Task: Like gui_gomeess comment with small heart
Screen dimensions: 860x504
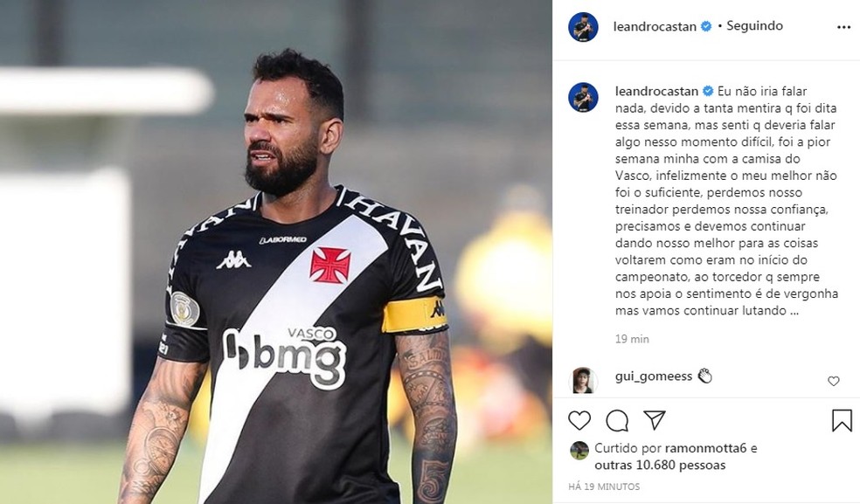Action: [834, 381]
